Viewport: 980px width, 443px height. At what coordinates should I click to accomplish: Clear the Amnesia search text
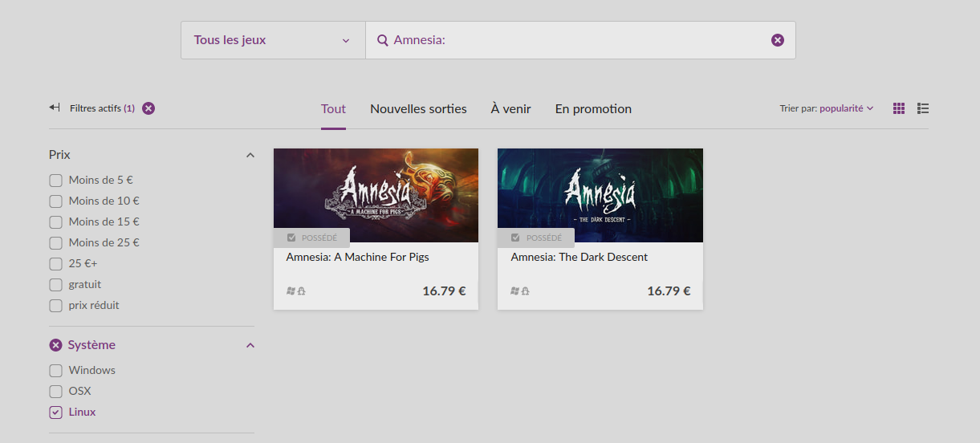(777, 40)
